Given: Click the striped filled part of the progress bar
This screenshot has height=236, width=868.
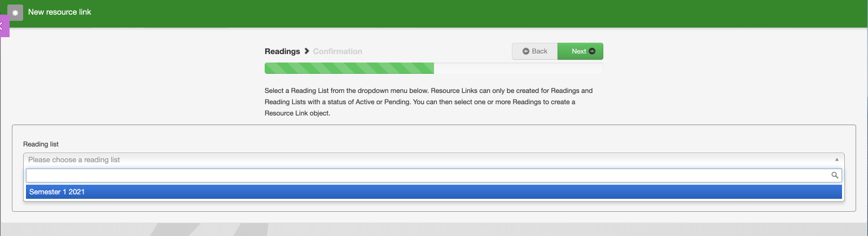Looking at the screenshot, I should (349, 69).
